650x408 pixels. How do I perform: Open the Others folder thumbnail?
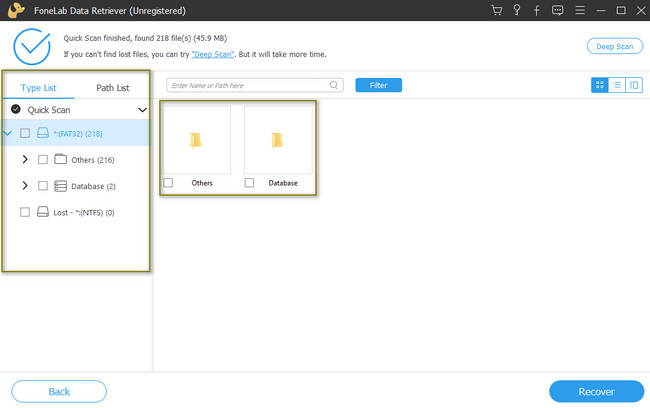[197, 140]
